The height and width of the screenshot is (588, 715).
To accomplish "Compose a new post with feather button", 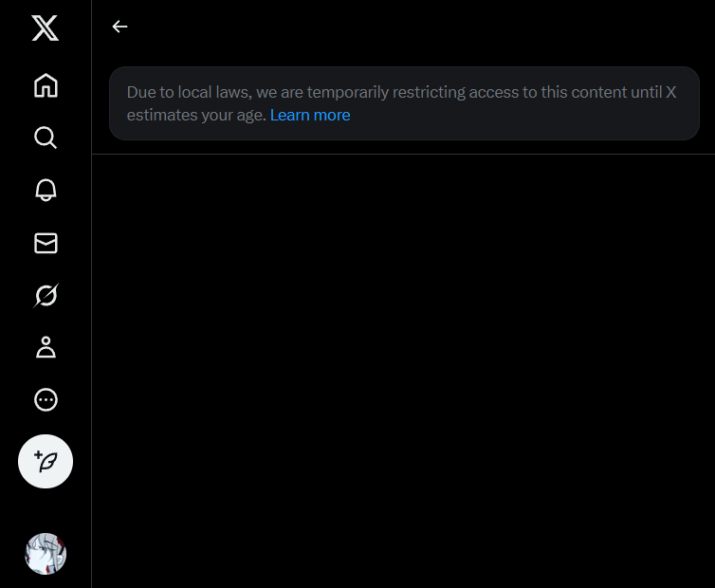I will coord(46,461).
